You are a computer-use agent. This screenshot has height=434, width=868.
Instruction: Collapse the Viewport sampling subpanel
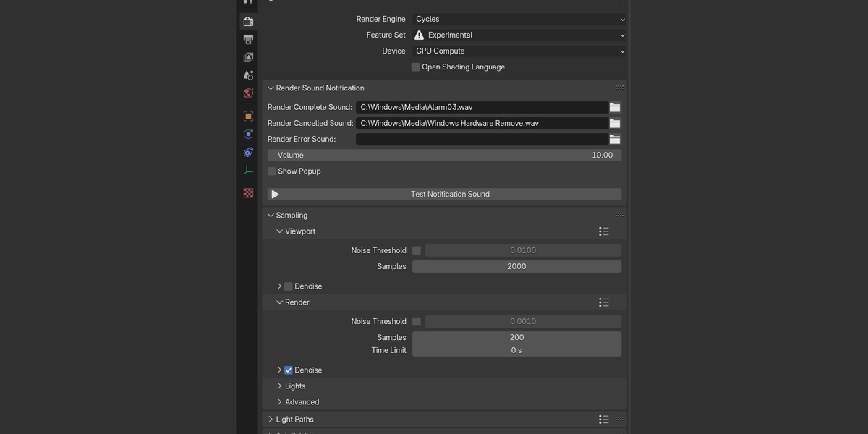point(279,231)
